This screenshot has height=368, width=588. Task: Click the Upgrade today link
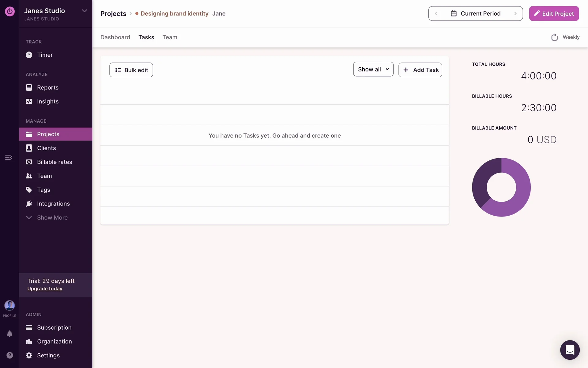click(x=45, y=289)
